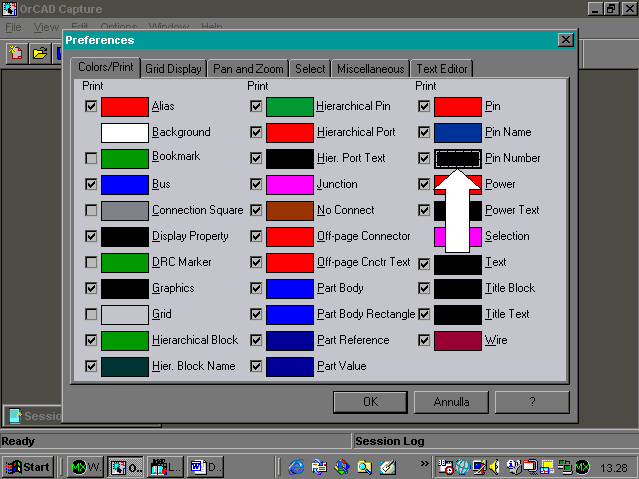Click the Hierarchical Pin green color swatch
Viewport: 639px width, 479px height.
click(290, 107)
